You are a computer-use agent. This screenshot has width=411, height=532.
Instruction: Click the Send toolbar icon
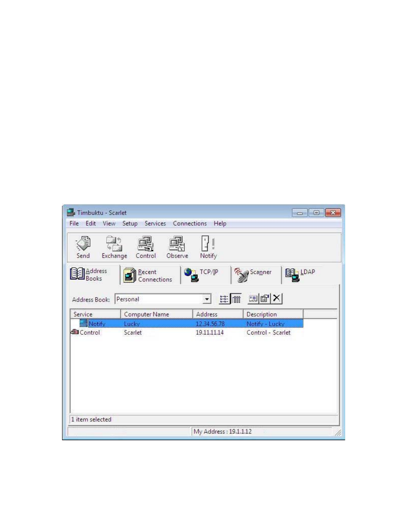tap(83, 247)
